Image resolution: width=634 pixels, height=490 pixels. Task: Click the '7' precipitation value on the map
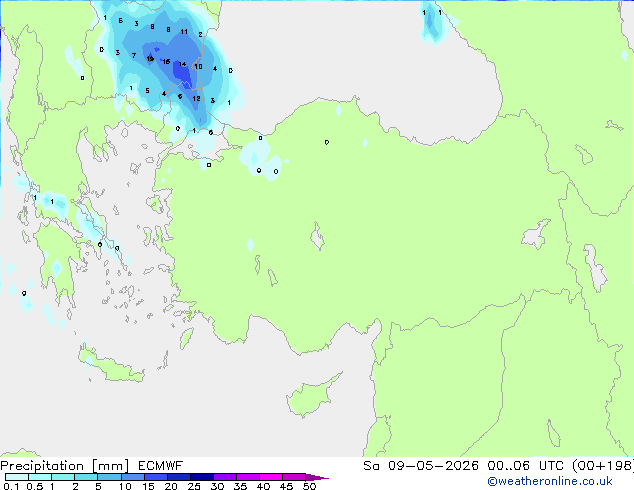pos(134,55)
